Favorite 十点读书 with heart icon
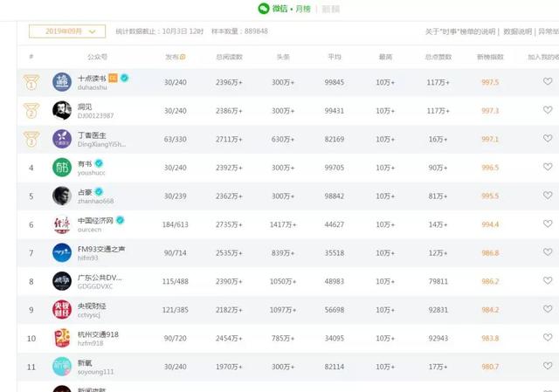Screen dimensions: 559x392 (548, 81)
